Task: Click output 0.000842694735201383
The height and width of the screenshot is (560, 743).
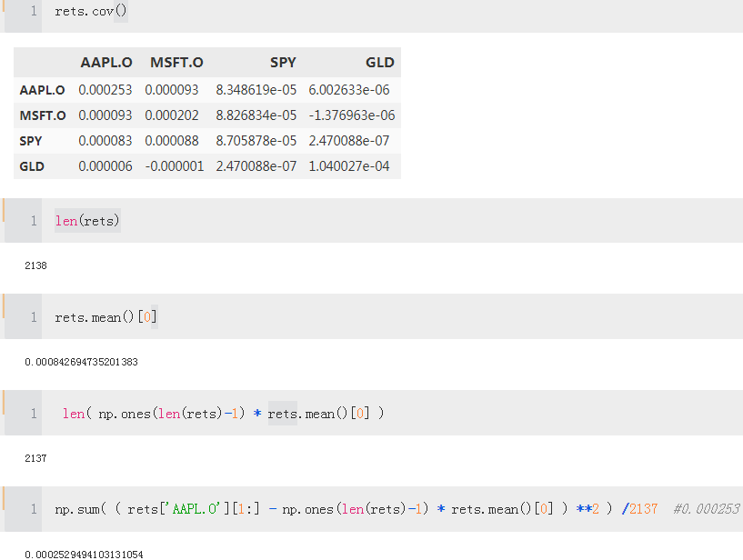Action: pyautogui.click(x=81, y=363)
